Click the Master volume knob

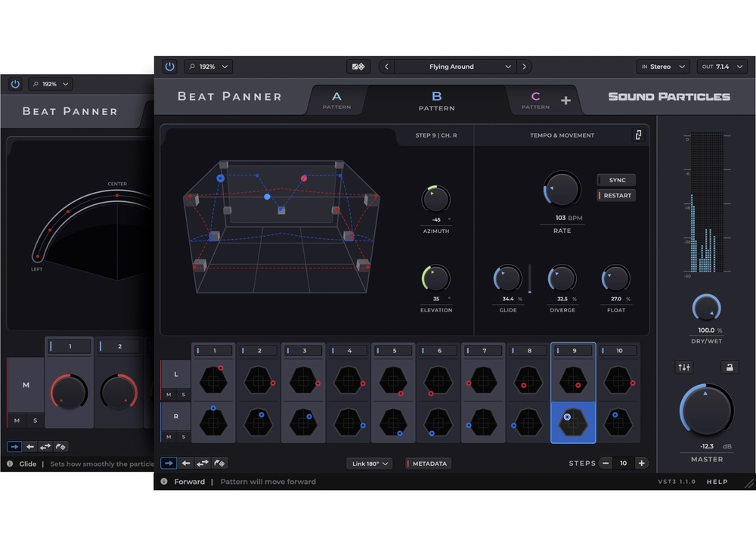(x=706, y=410)
